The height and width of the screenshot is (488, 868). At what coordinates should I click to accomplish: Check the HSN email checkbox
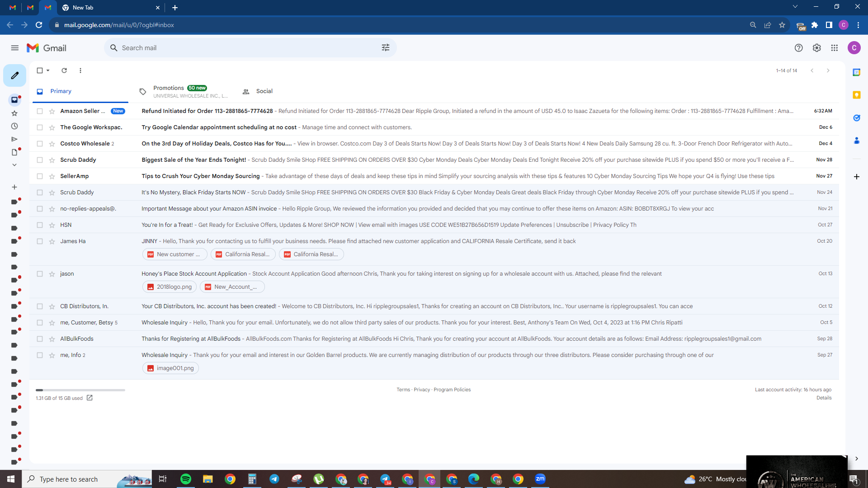[40, 225]
